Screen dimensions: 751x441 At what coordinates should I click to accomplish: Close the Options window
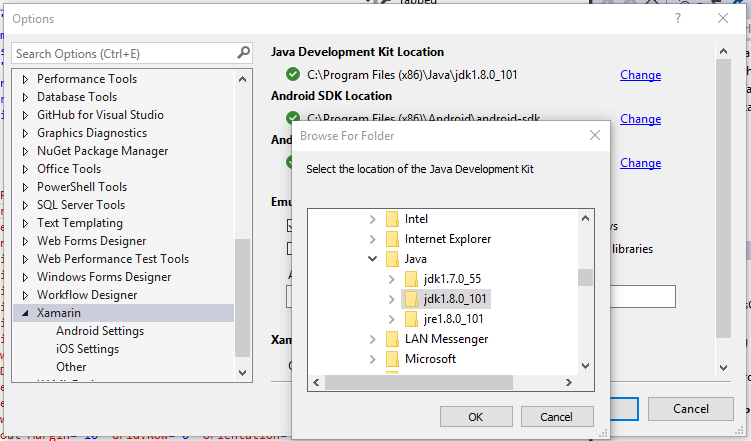click(x=723, y=18)
